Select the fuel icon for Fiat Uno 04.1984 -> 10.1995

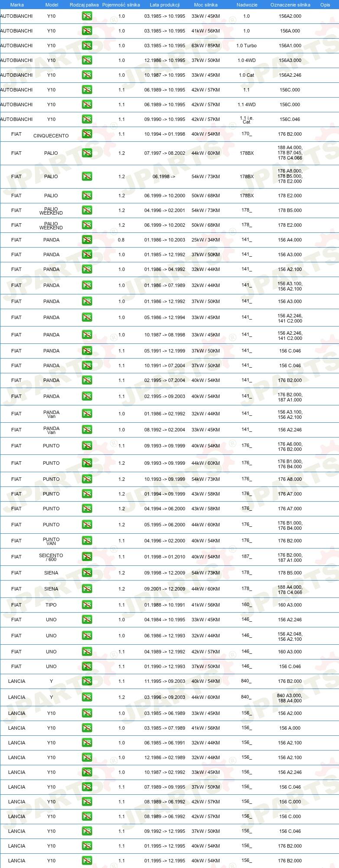(x=87, y=620)
